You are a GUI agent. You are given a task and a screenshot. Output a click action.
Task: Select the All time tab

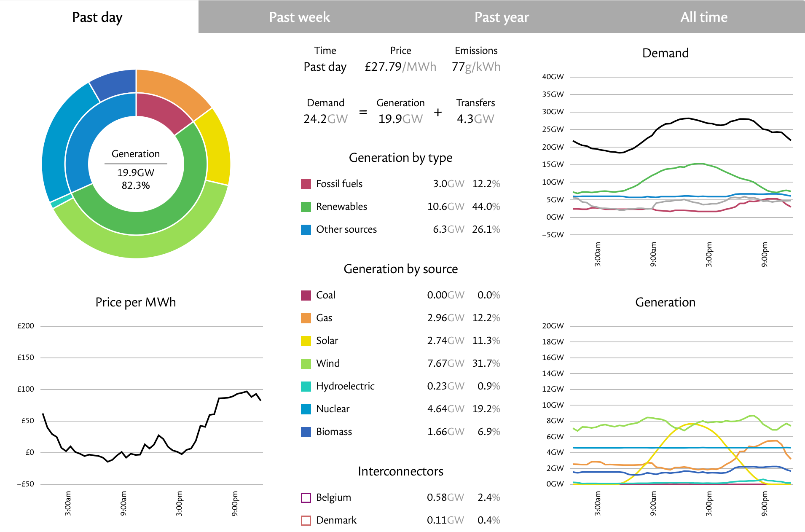click(704, 17)
